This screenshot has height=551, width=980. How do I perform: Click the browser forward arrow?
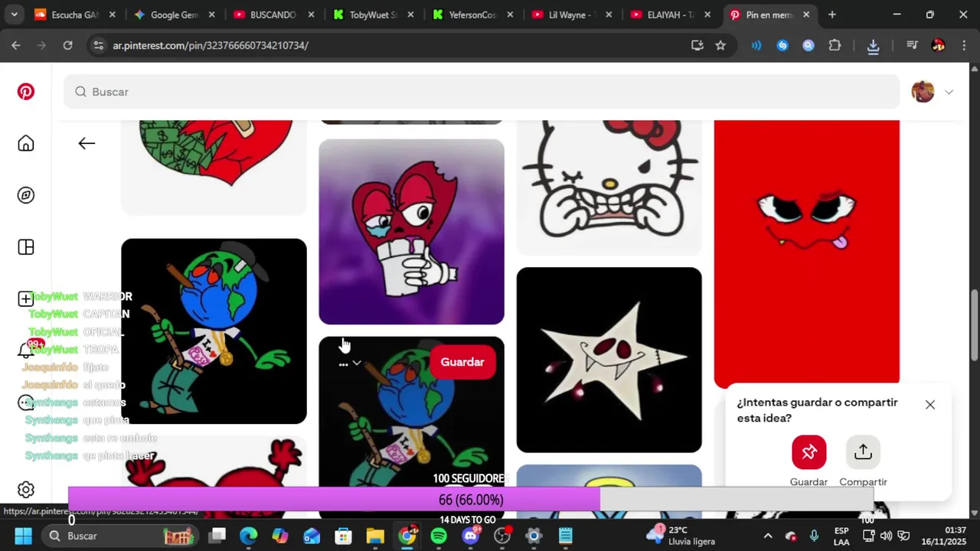pos(42,45)
